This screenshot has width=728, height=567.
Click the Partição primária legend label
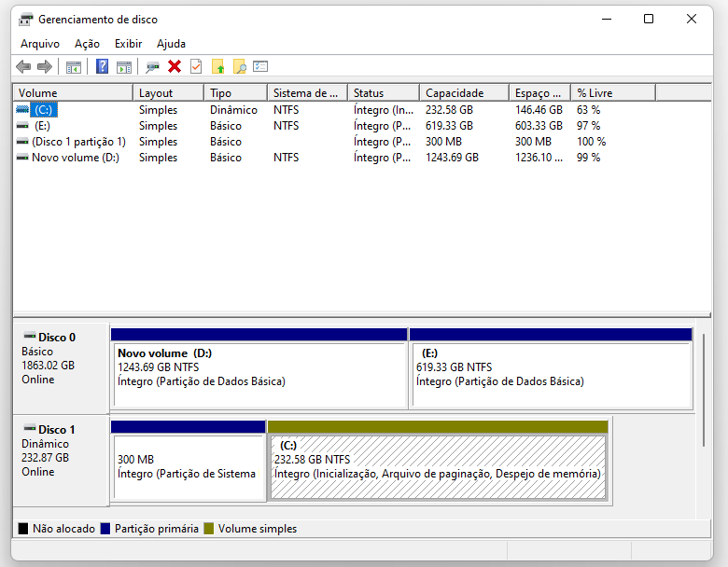157,529
